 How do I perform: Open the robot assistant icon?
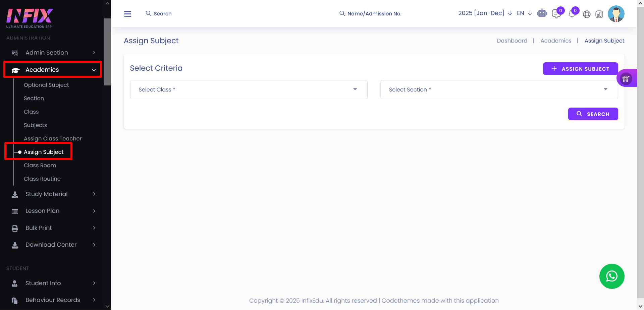pos(542,14)
